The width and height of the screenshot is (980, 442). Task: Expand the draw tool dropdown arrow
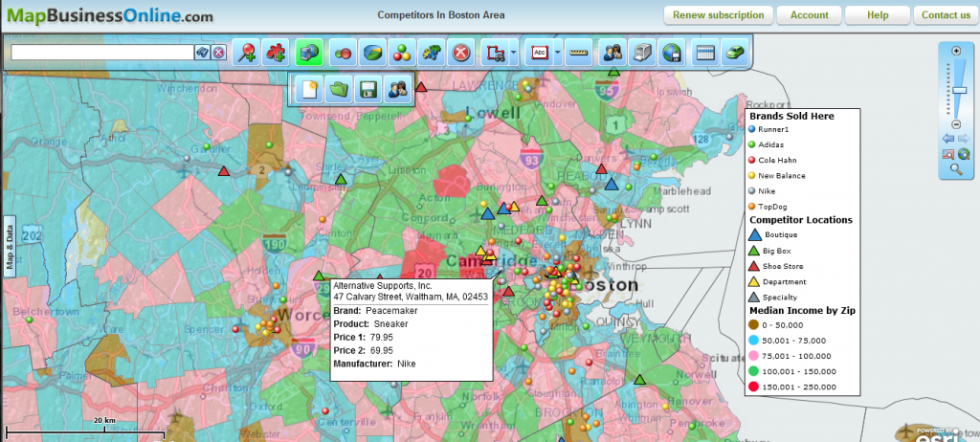514,53
